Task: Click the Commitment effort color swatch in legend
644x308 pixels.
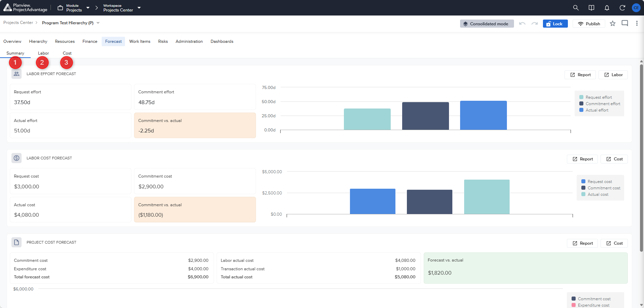Action: [x=581, y=104]
